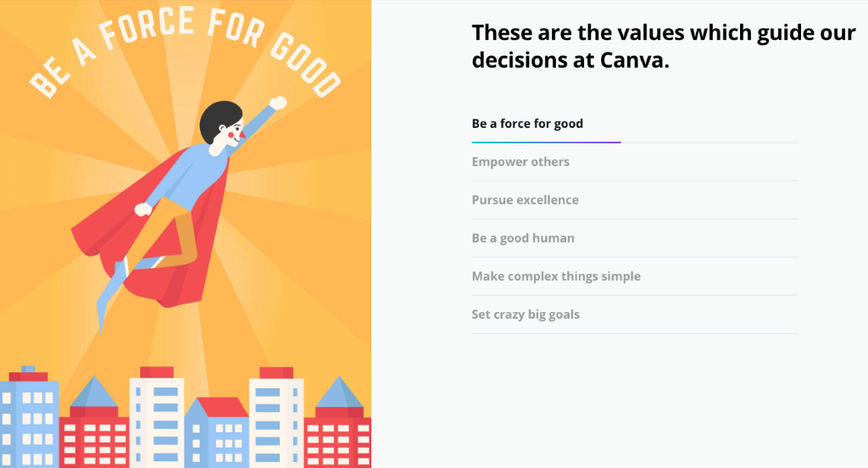Click the small blue house with red roof
This screenshot has width=868, height=468.
tap(217, 433)
